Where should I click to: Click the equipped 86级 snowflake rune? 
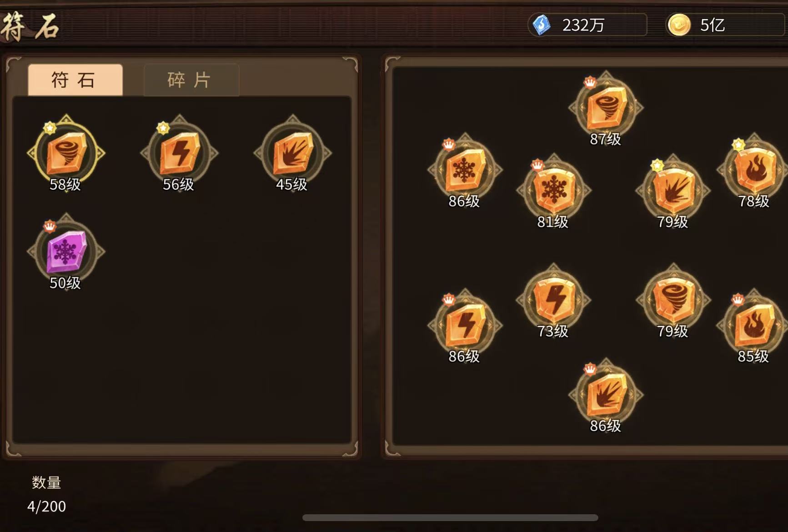tap(465, 171)
